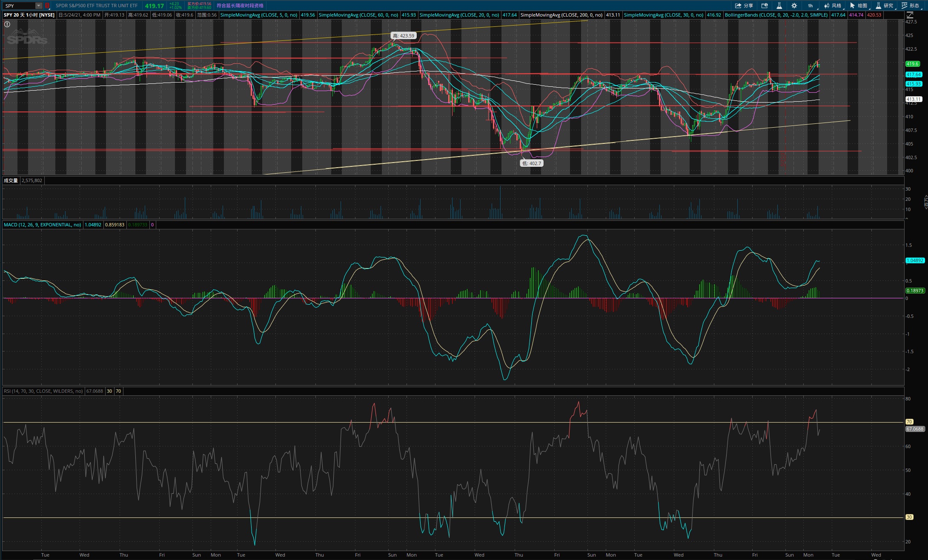Click the date 5/24/21 4:00 PM field
Viewport: 928px width, 560px height.
pyautogui.click(x=80, y=15)
